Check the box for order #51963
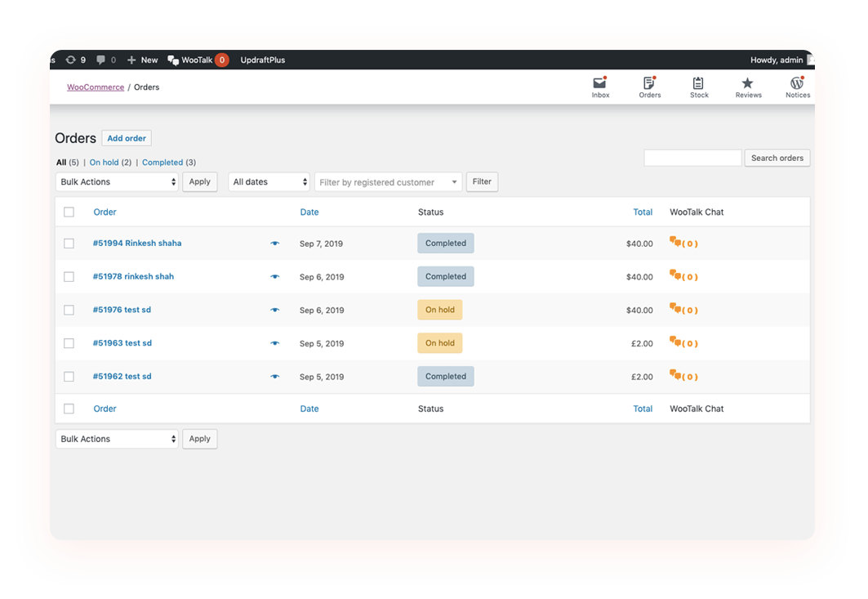 pyautogui.click(x=69, y=343)
